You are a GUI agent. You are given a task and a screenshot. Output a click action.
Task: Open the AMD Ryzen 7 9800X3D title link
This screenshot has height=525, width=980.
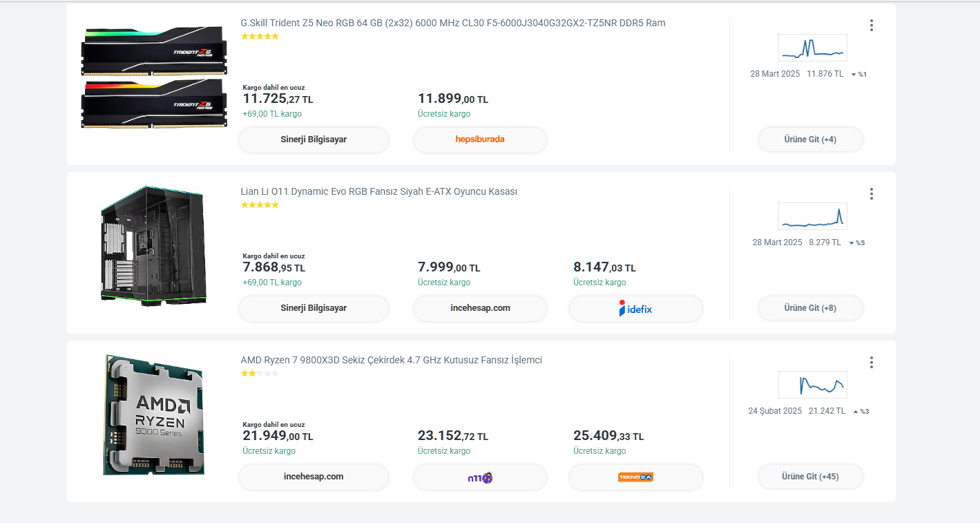pos(391,360)
